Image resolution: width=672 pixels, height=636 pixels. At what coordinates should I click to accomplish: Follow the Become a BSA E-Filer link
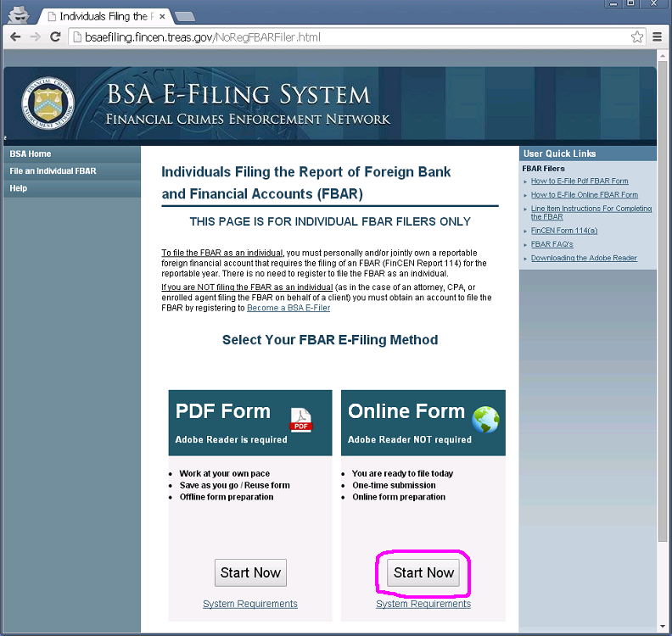click(x=288, y=308)
